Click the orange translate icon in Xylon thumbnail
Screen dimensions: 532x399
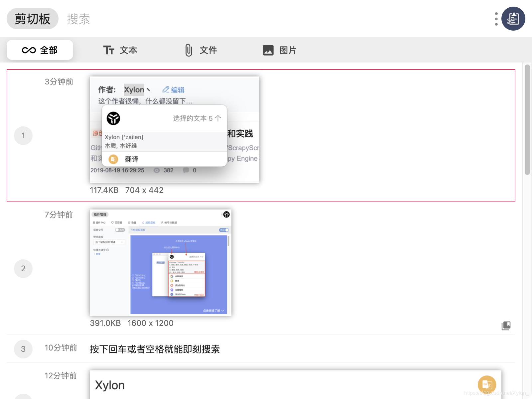coord(487,385)
